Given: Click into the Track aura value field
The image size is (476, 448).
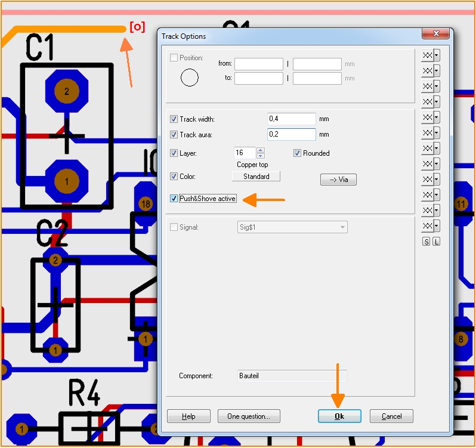Looking at the screenshot, I should [x=291, y=135].
